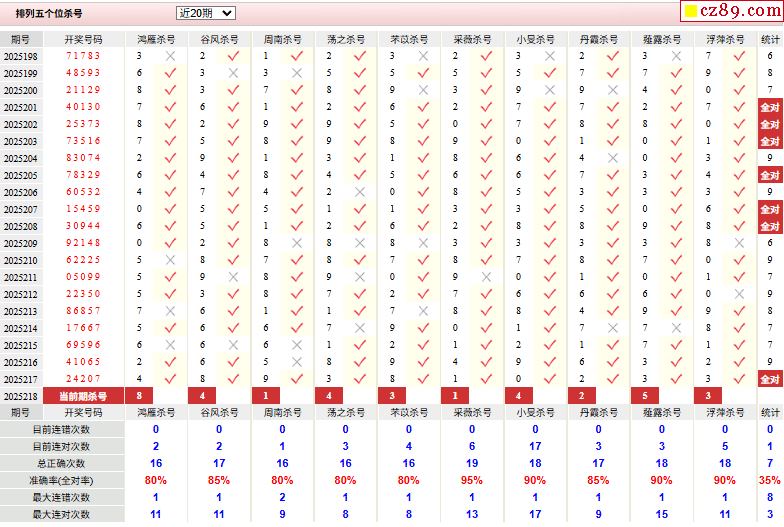
Task: Click the 目前连对次数 row label
Action: (x=62, y=446)
